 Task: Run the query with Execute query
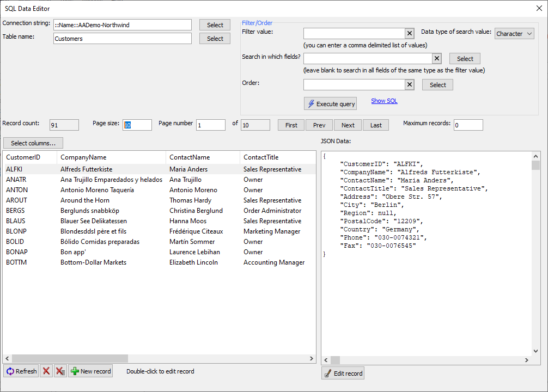pos(330,104)
